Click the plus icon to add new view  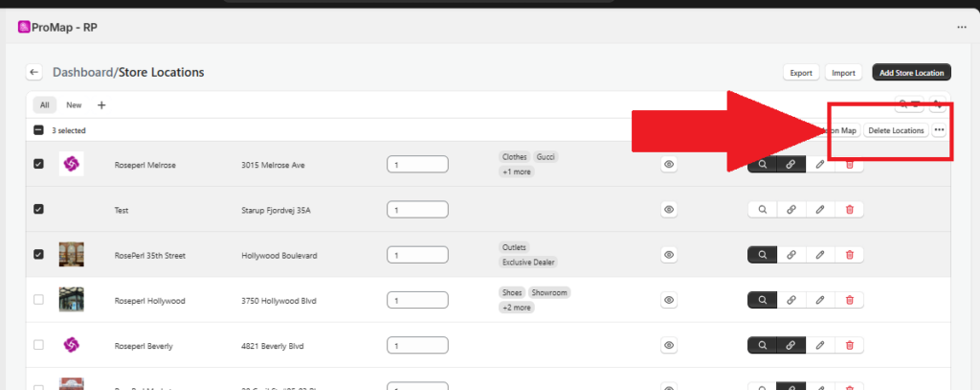[101, 105]
